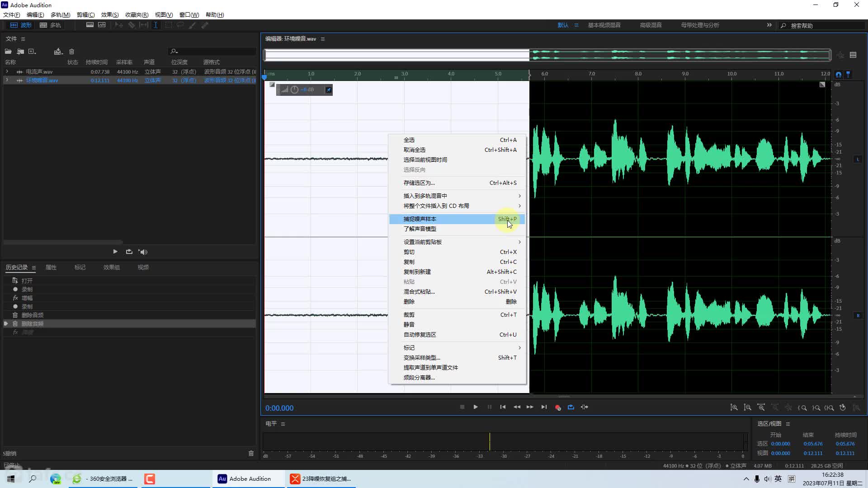The image size is (868, 488).
Task: Choose 频段分离器... in the context menu
Action: pos(457,378)
